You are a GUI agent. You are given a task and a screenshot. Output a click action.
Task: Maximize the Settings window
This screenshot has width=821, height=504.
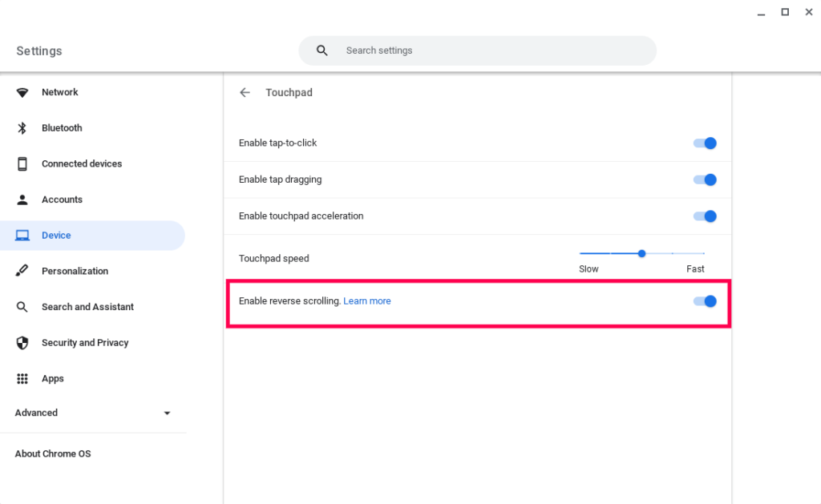coord(785,12)
